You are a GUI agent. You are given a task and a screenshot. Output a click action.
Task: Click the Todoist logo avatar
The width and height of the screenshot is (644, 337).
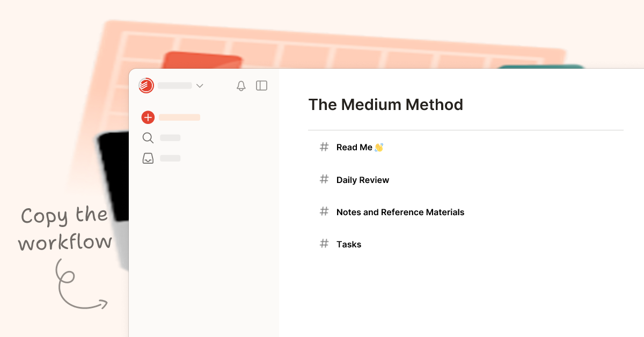[x=145, y=86]
